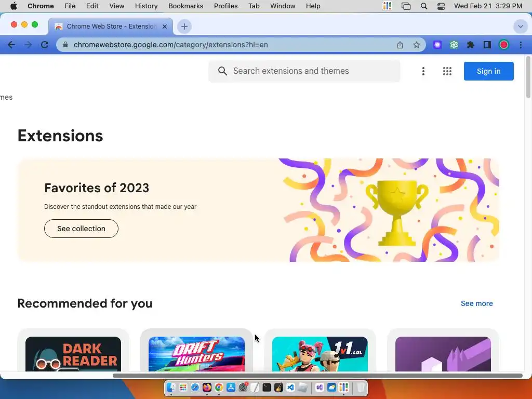Viewport: 532px width, 399px height.
Task: Open Safari from the dock
Action: click(x=195, y=387)
